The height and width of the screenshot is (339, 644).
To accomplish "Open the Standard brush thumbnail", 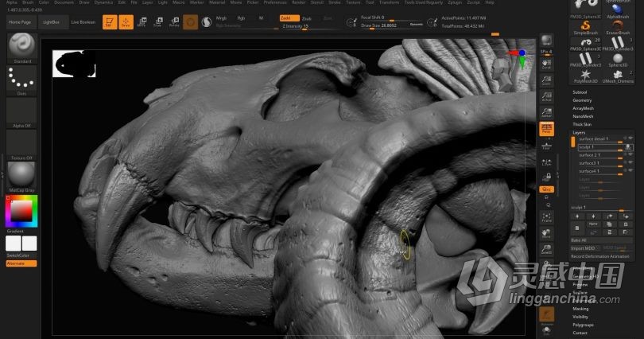I will (x=22, y=49).
